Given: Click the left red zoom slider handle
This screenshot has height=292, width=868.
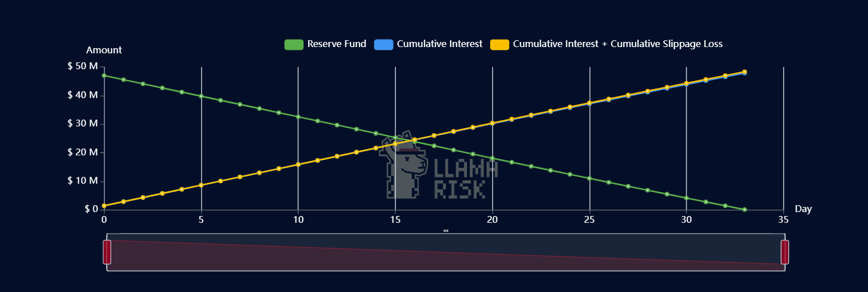Looking at the screenshot, I should 107,252.
